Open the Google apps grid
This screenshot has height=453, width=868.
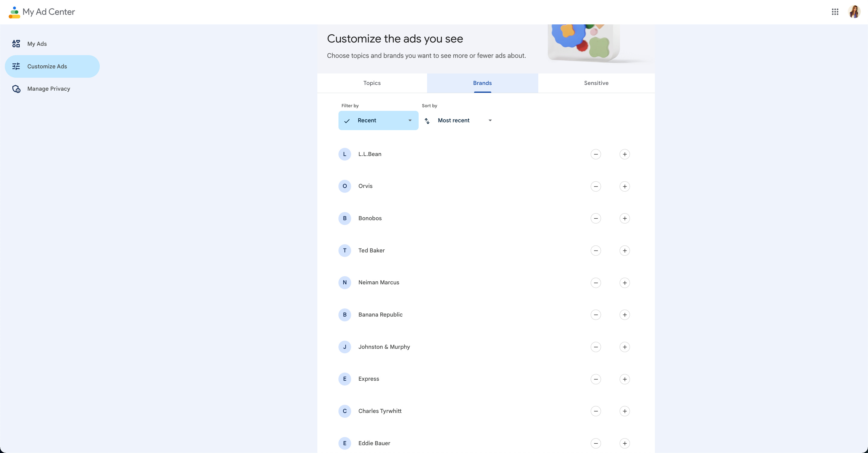pos(835,12)
